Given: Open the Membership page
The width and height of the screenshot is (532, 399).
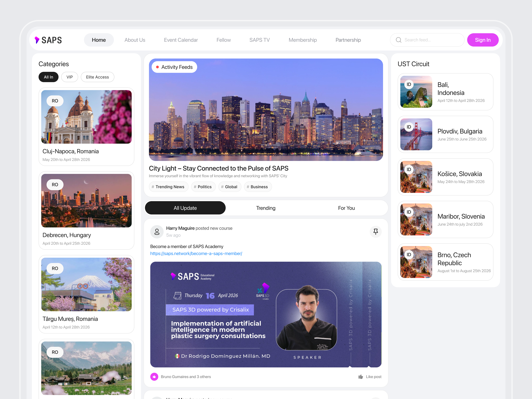Looking at the screenshot, I should (x=303, y=40).
